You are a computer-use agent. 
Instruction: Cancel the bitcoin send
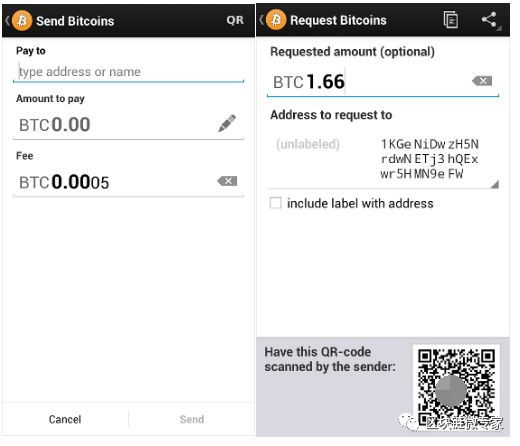[65, 419]
